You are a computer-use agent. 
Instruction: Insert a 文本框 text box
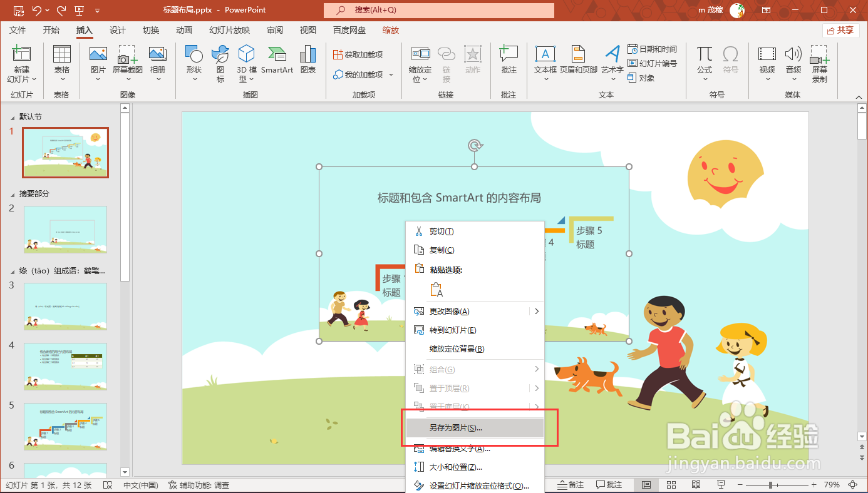[545, 54]
